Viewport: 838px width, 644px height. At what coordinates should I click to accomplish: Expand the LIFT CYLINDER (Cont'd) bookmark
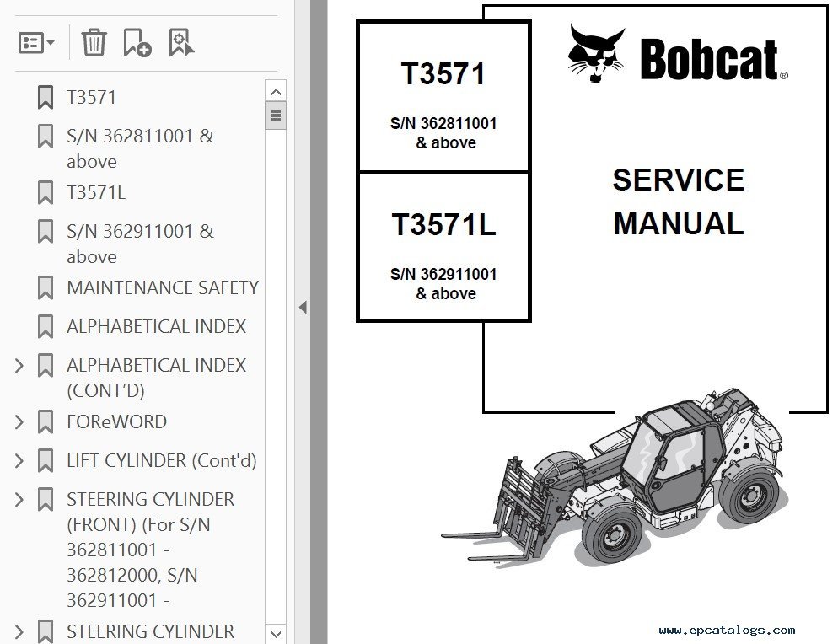tap(19, 460)
